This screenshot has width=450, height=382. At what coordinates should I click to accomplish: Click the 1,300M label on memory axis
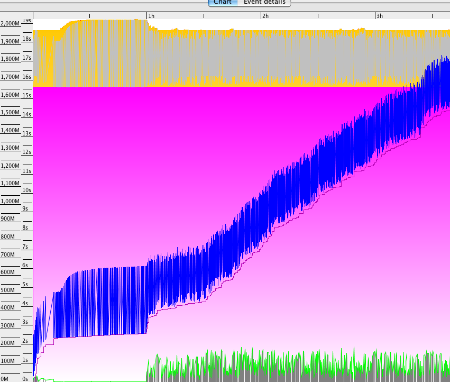10,147
